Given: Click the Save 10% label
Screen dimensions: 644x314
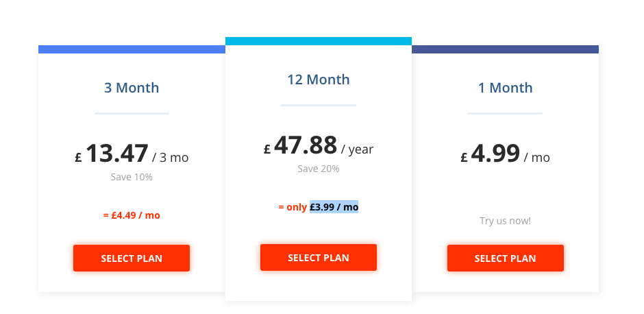Looking at the screenshot, I should 132,177.
